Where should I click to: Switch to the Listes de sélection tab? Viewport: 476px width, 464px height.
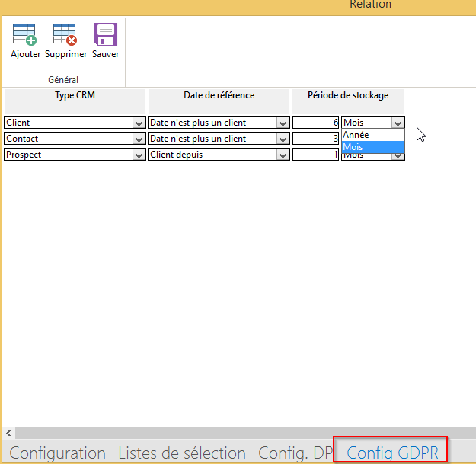click(182, 453)
